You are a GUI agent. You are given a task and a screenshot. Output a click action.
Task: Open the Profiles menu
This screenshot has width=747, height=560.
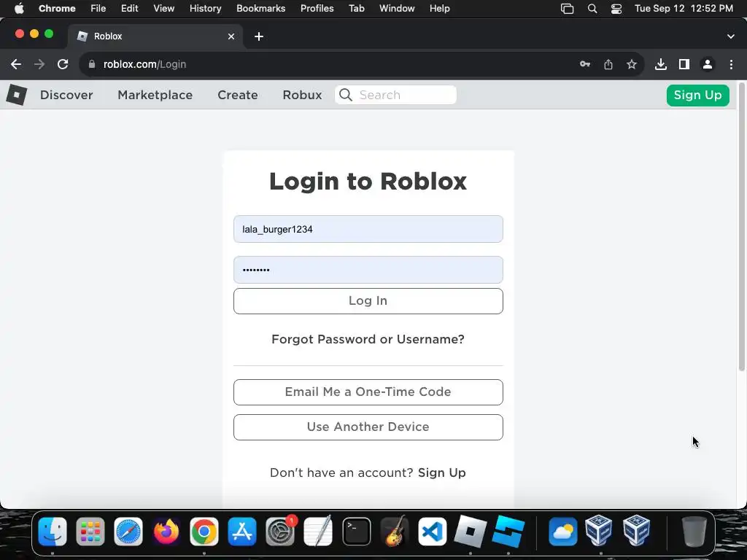pyautogui.click(x=317, y=9)
